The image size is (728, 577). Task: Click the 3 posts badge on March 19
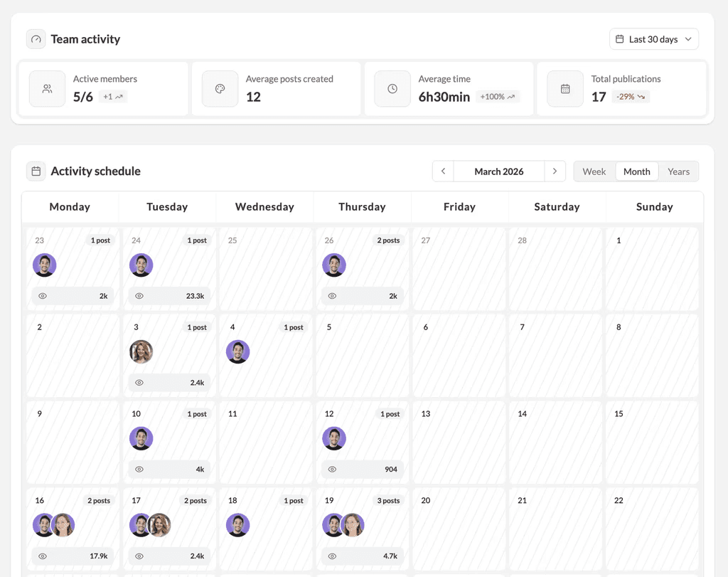[388, 500]
